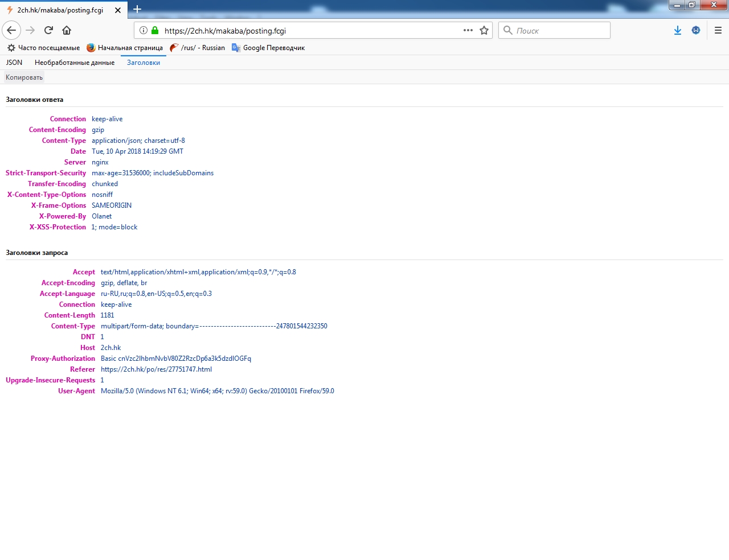Switch to 'Необработанные данные' tab
Viewport: 729px width, 560px height.
pyautogui.click(x=75, y=63)
